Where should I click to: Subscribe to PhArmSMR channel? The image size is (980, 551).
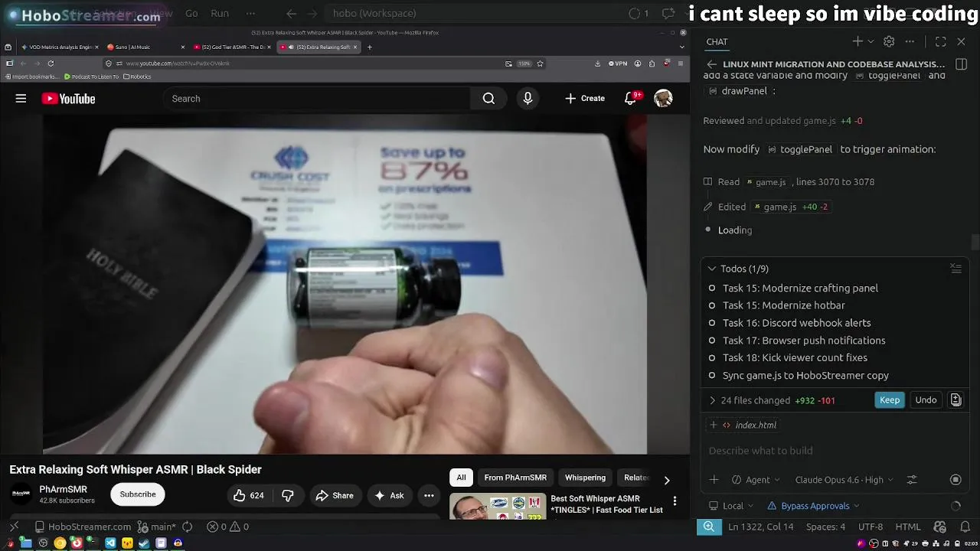tap(138, 494)
